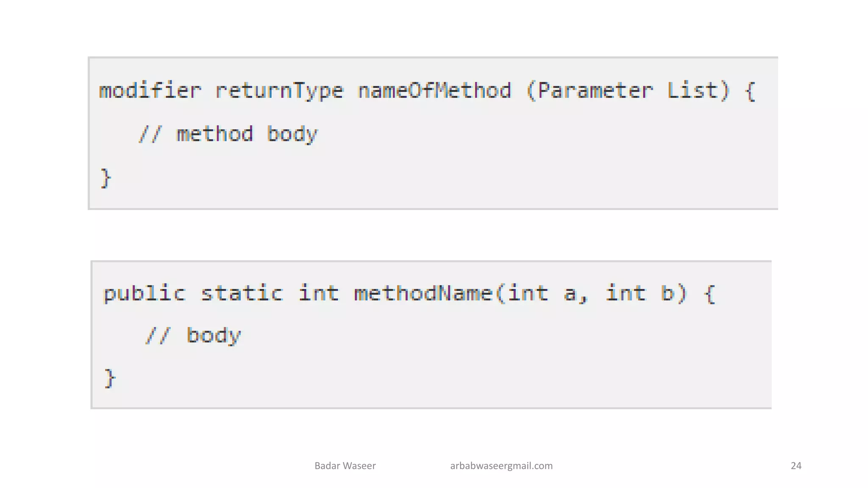The height and width of the screenshot is (488, 868).
Task: Click the "// method body" comment line
Action: 228,134
